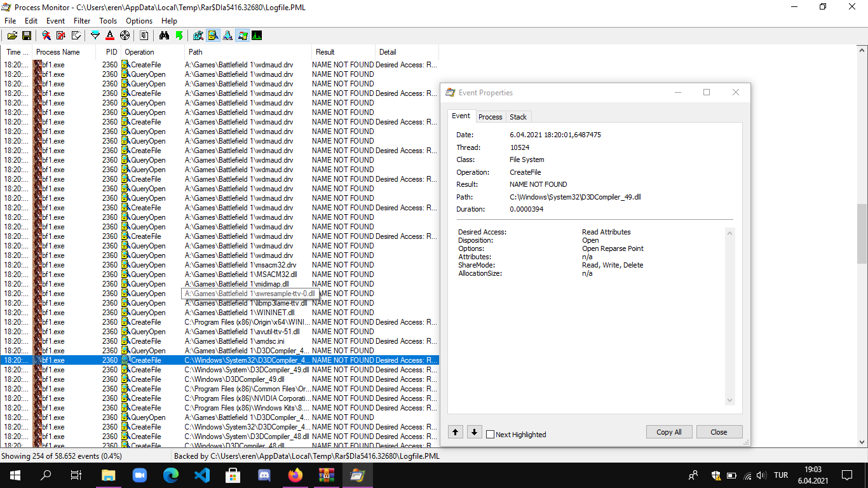Open Microsoft Edge from the taskbar
This screenshot has height=488, width=868.
pos(171,475)
